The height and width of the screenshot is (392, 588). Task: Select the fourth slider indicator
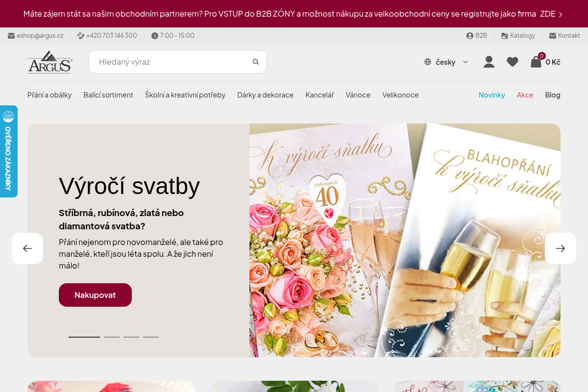(151, 337)
